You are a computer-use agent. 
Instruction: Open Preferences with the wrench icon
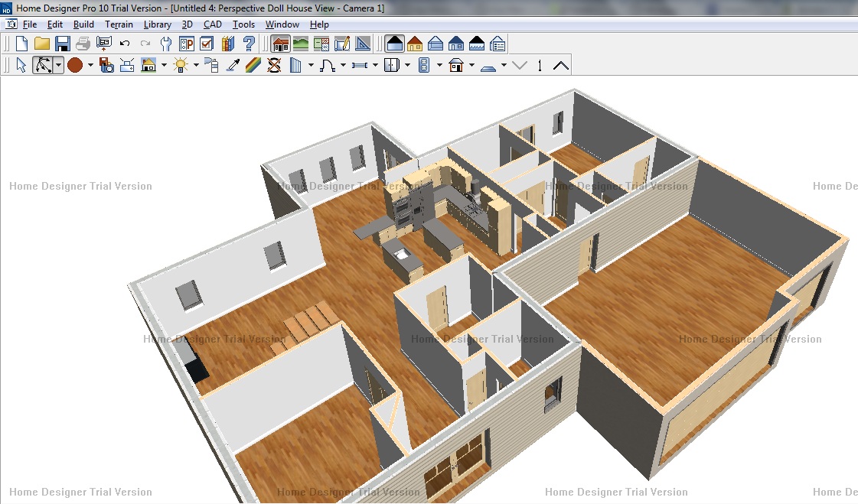point(166,44)
